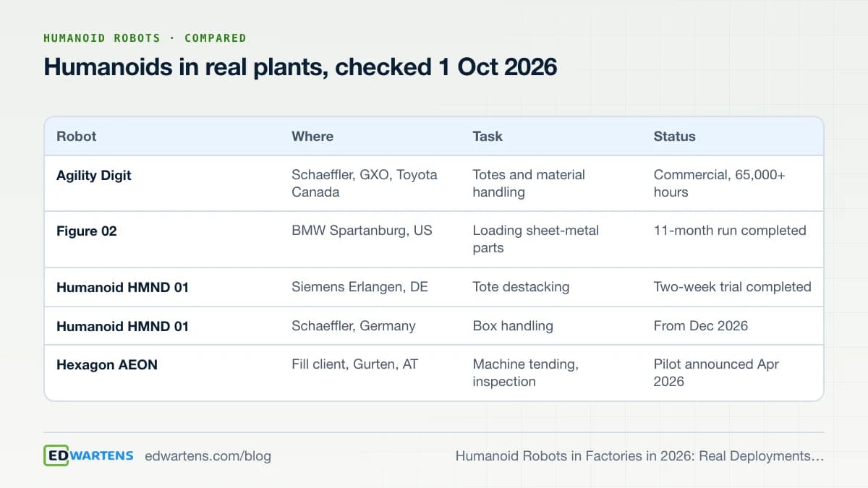Click the 'Where' column header
Image resolution: width=868 pixels, height=488 pixels.
tap(312, 136)
